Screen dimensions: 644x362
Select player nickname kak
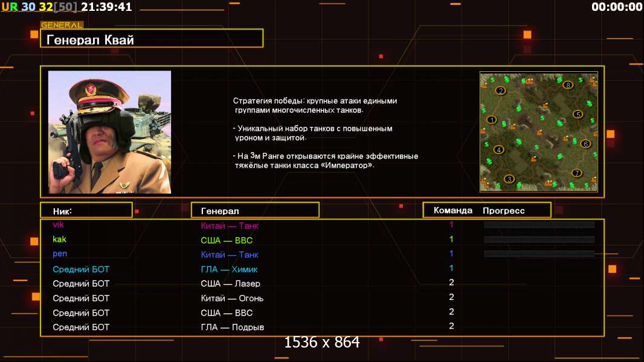point(59,239)
